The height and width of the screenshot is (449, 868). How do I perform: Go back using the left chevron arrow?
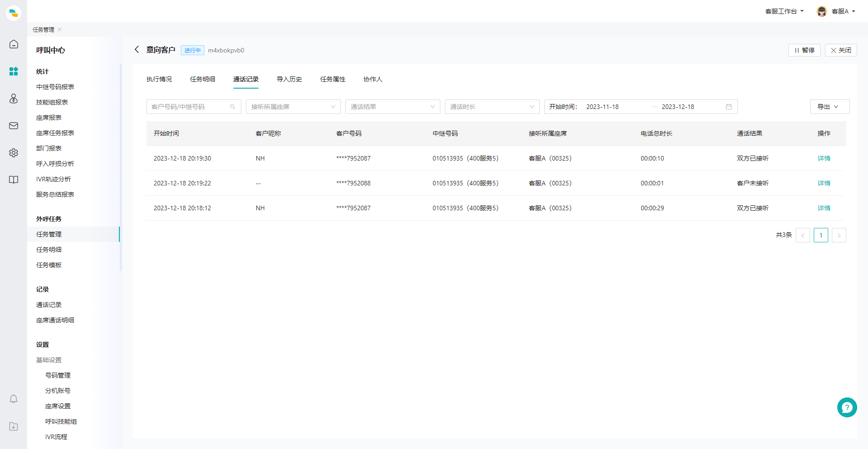[137, 49]
